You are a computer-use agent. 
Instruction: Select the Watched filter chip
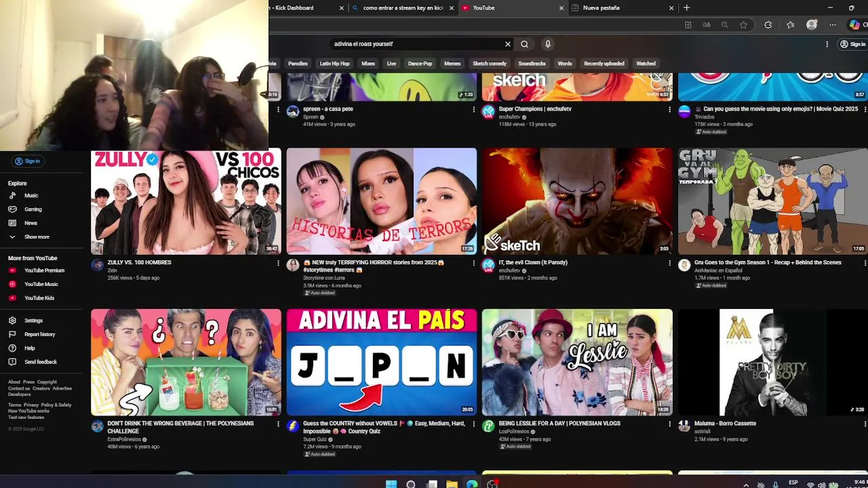(646, 64)
